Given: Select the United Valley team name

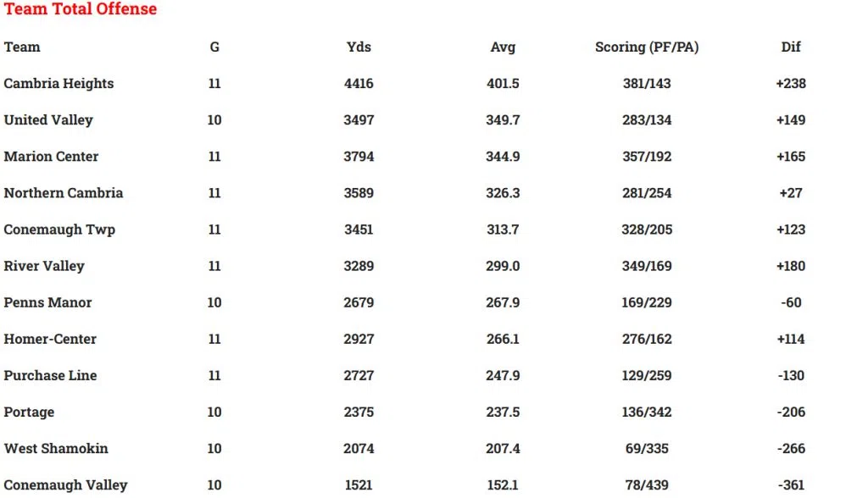Looking at the screenshot, I should click(x=48, y=120).
